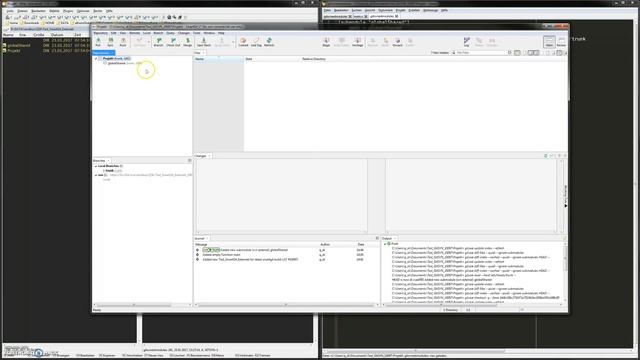Select the bottom journal commit entry
Viewport: 640px width, 360px height.
(286, 260)
